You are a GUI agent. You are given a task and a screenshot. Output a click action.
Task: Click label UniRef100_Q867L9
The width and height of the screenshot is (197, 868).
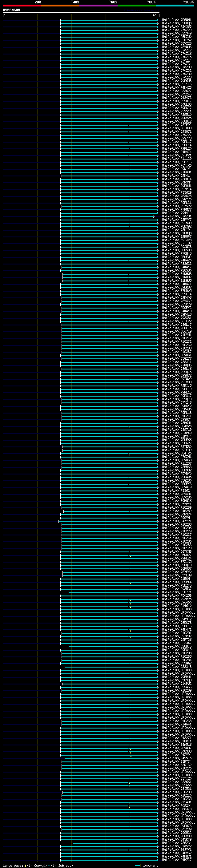[x=177, y=332]
